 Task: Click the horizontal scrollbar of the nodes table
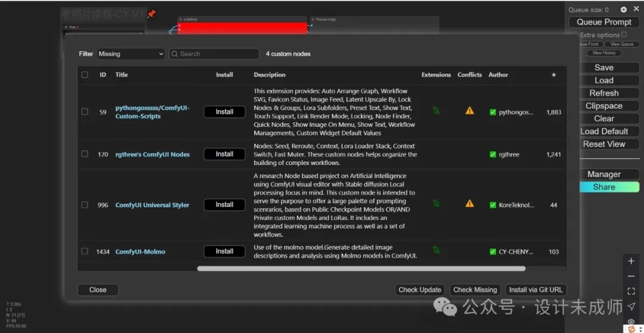tap(361, 269)
